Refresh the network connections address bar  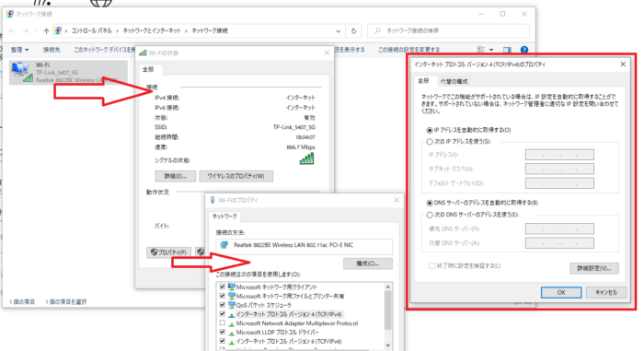353,30
